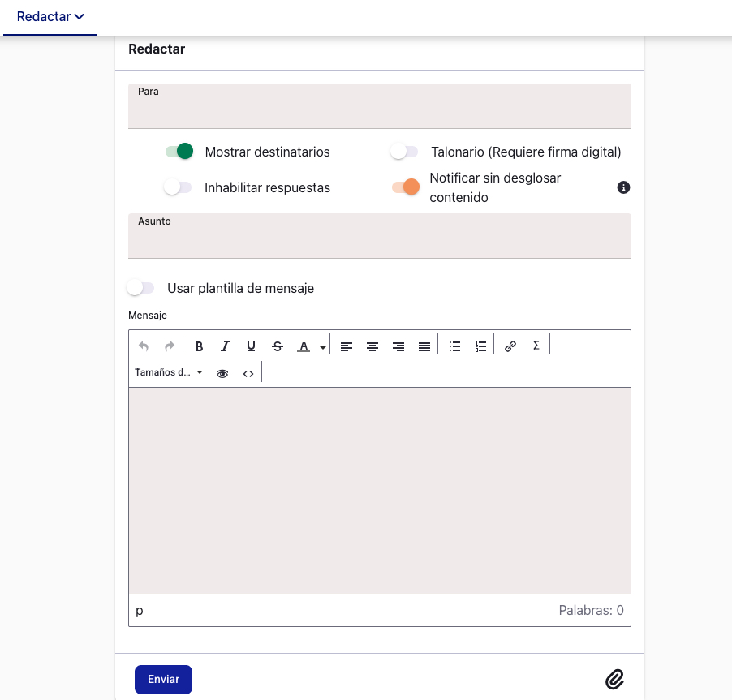The width and height of the screenshot is (732, 700).
Task: Open source code view in editor
Action: (x=248, y=374)
